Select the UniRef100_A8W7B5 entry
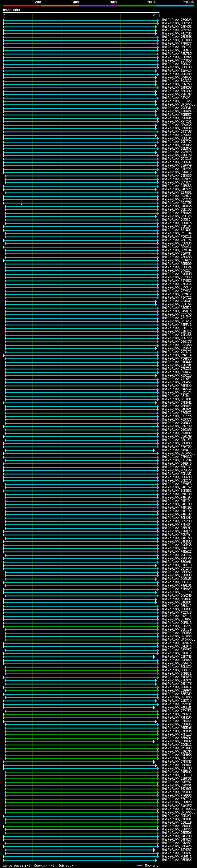The height and width of the screenshot is (868, 197). [x=176, y=54]
